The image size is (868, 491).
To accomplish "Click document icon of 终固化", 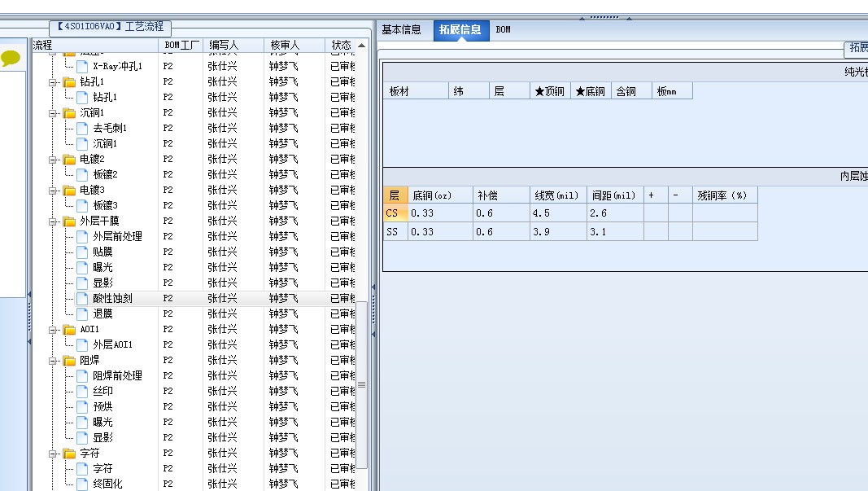I will click(x=82, y=484).
